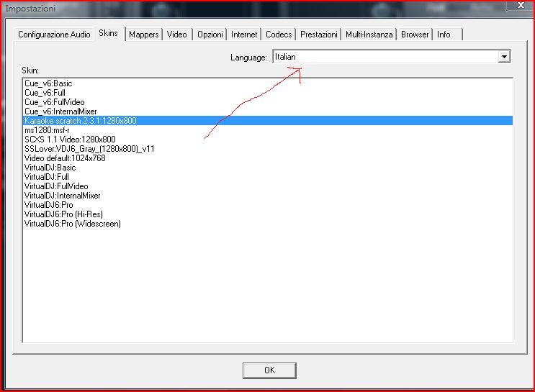
Task: Go to the Opzioni tab
Action: point(210,35)
